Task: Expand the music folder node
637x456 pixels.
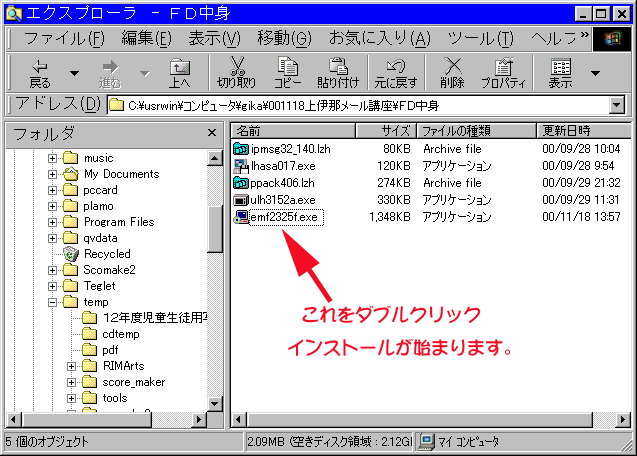Action: (x=52, y=158)
